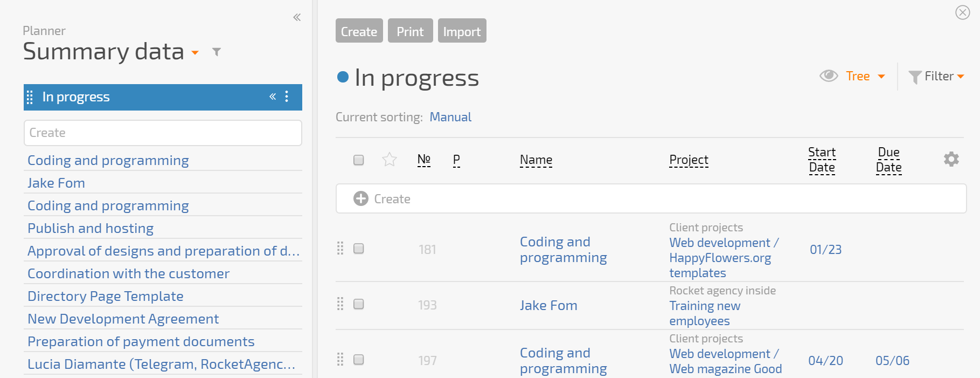
Task: Grab drag handle for task 197
Action: click(x=340, y=359)
